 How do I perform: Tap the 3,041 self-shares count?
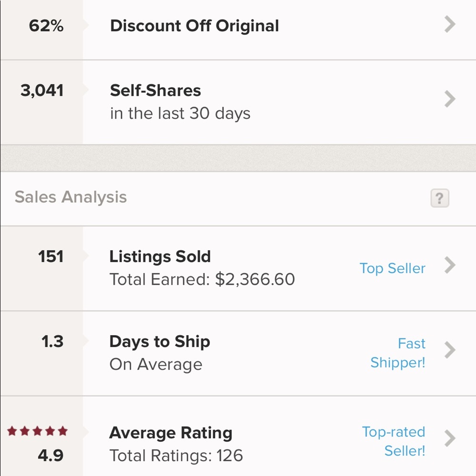(x=42, y=90)
